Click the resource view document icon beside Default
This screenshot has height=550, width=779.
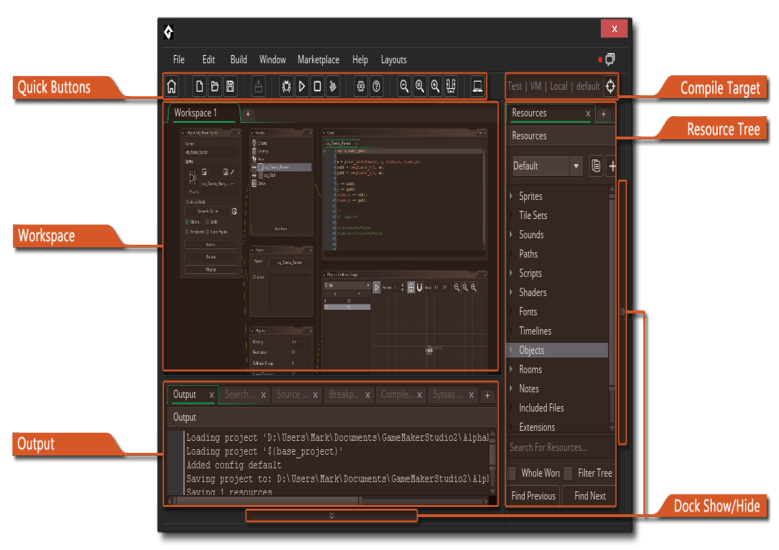tap(596, 166)
